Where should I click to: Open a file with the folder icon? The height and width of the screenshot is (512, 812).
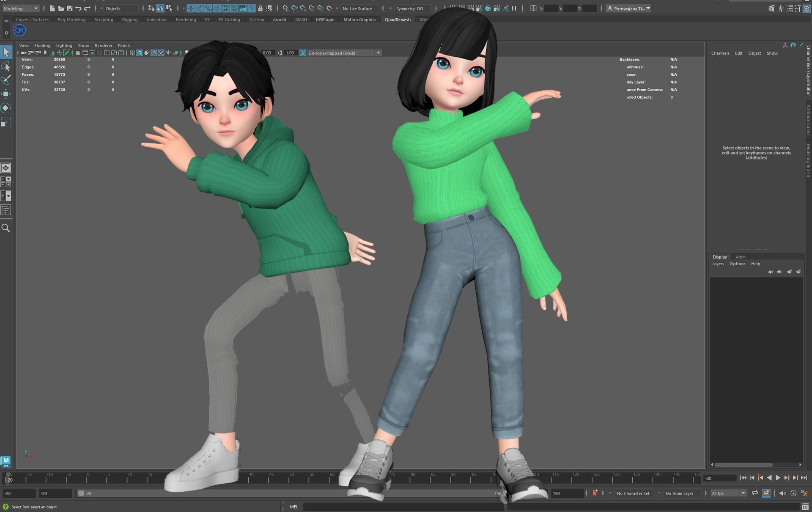point(61,8)
